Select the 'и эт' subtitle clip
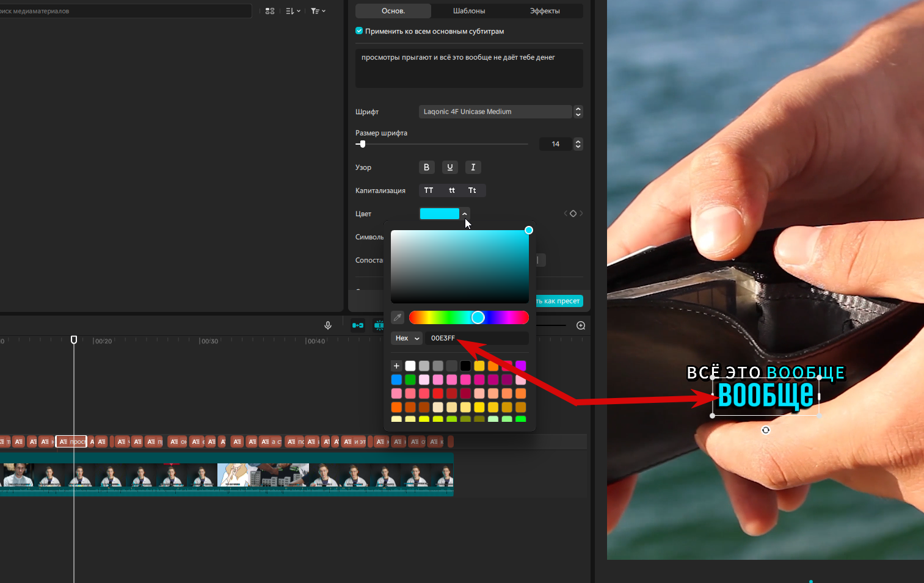924x583 pixels. point(355,441)
